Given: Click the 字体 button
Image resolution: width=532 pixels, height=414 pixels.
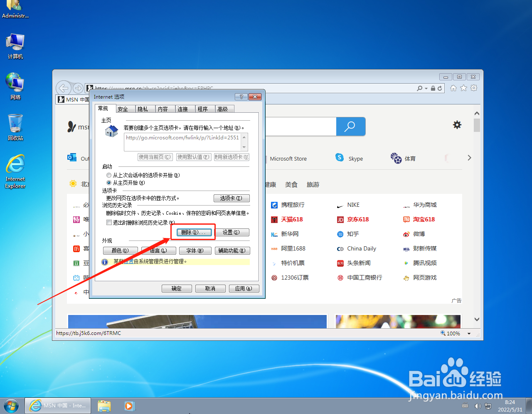Looking at the screenshot, I should click(195, 250).
